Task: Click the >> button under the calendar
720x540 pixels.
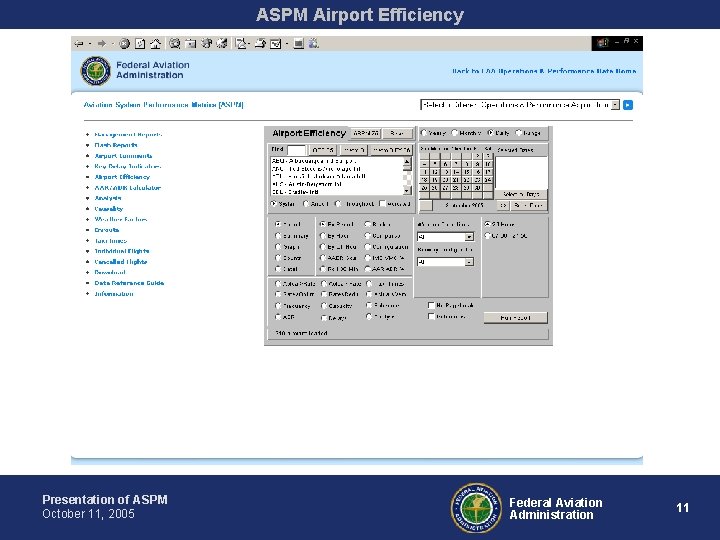Action: tap(503, 205)
